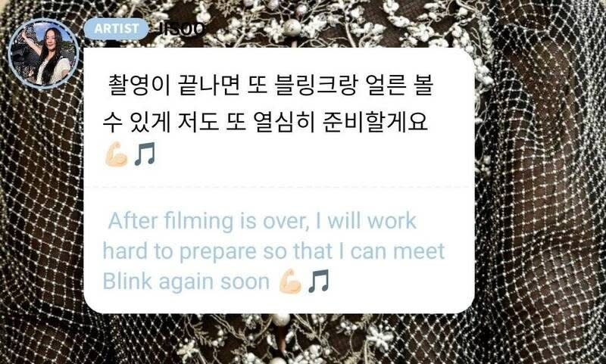Open Jisoo's circular profile picture
606x364 pixels.
point(44,54)
